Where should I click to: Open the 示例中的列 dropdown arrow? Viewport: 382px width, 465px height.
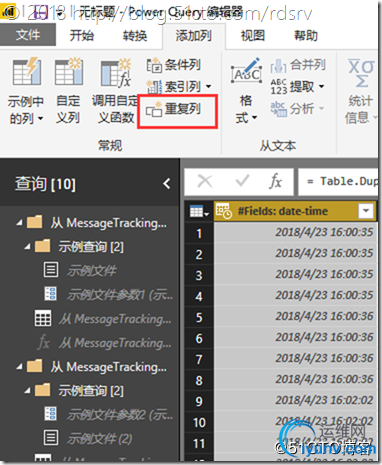pyautogui.click(x=40, y=118)
